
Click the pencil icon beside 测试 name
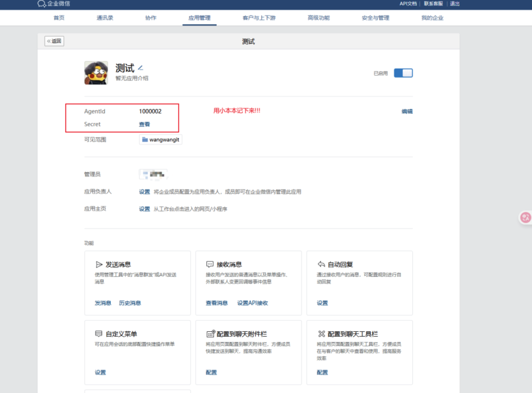(x=140, y=68)
